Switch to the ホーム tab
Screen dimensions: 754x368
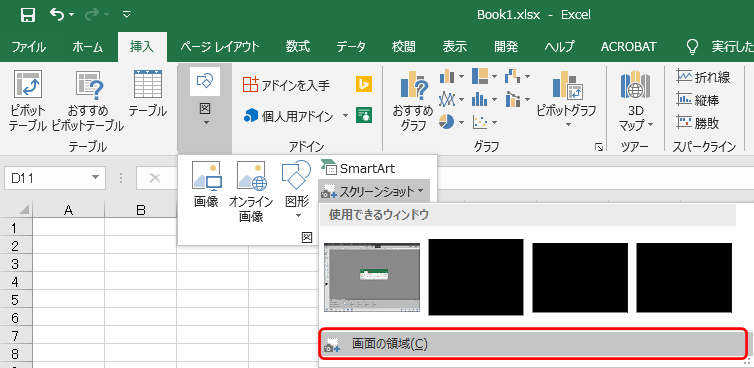tap(88, 47)
